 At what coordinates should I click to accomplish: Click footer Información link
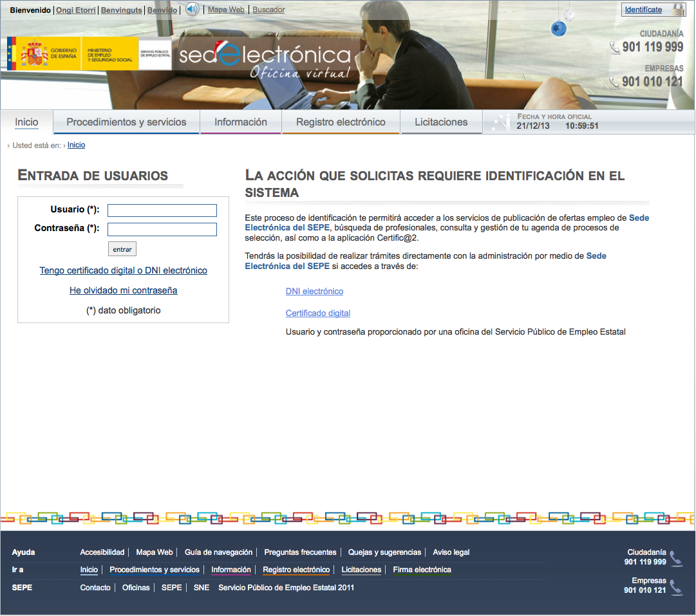tap(230, 570)
